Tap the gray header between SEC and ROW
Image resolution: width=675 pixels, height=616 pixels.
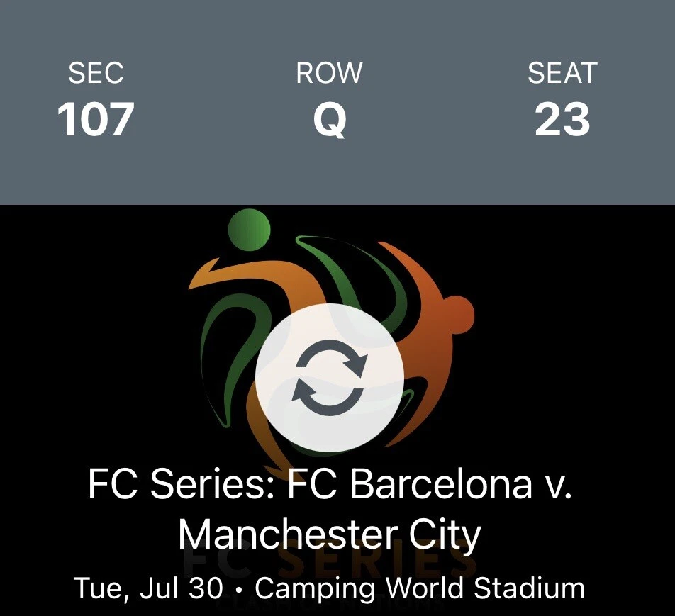pos(213,99)
